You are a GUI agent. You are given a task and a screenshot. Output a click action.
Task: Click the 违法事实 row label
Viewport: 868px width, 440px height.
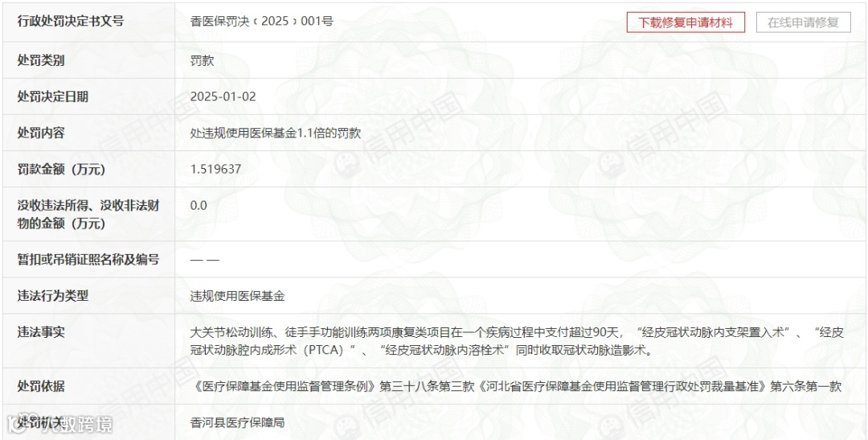tap(41, 332)
